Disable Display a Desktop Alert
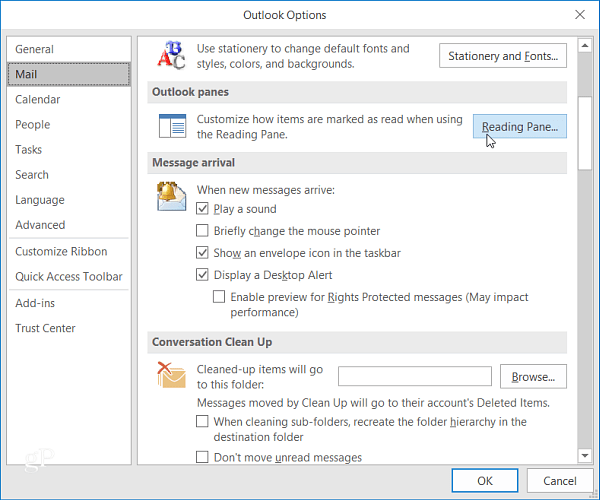 pyautogui.click(x=202, y=275)
